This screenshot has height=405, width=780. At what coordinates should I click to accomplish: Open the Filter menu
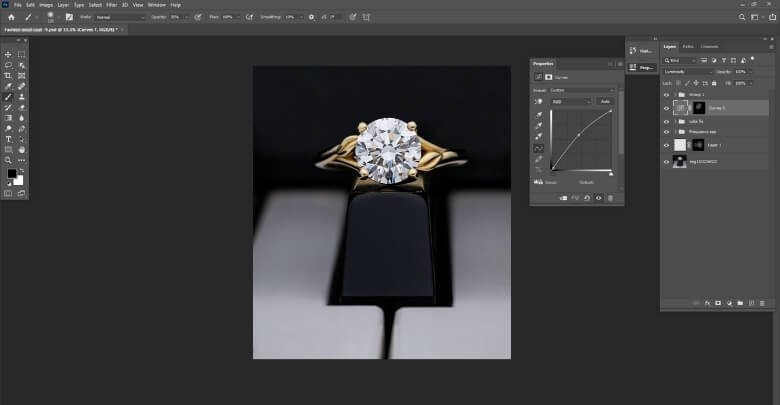[x=111, y=5]
